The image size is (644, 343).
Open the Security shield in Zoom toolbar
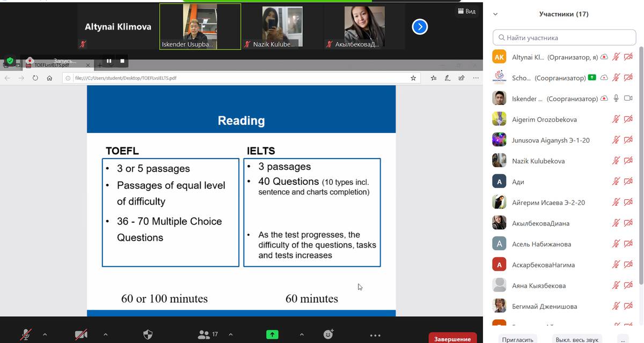point(148,334)
